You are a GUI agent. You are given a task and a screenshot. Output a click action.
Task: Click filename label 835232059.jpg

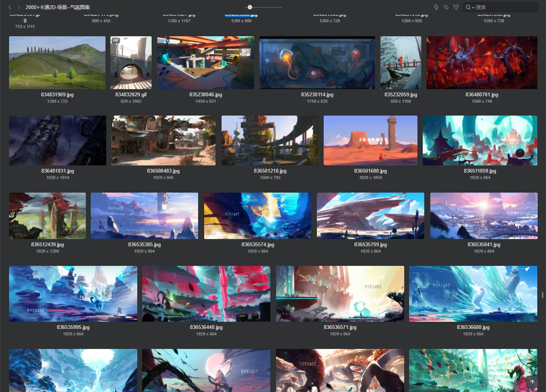tap(401, 95)
